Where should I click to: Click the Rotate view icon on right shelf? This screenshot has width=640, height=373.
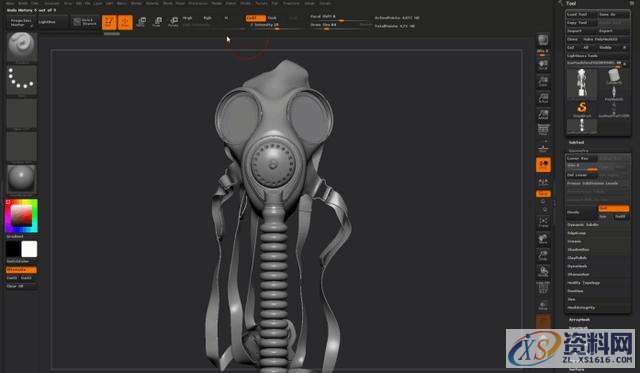[543, 271]
